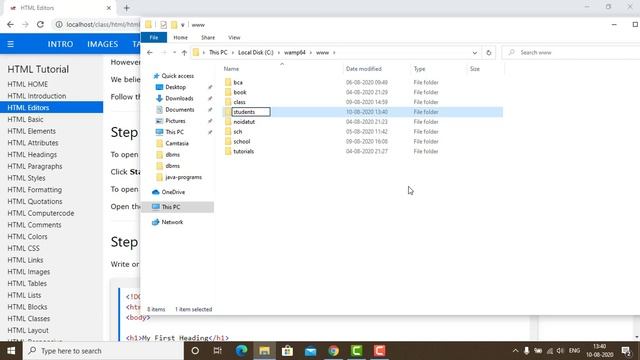Select the sch folder
Viewport: 640px width, 360px height.
pos(238,131)
